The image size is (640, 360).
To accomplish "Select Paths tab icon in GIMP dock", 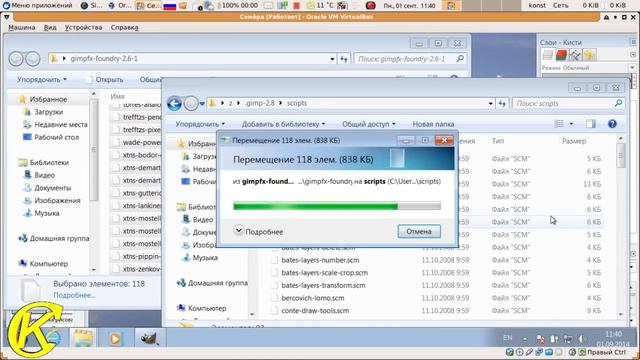I will pos(576,55).
